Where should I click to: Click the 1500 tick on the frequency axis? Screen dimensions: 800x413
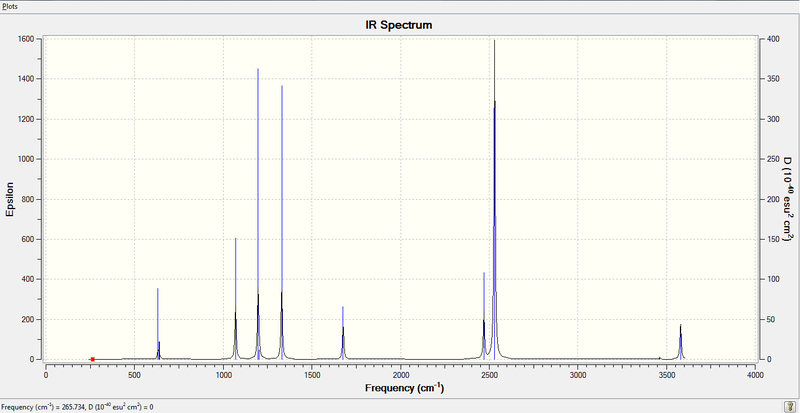312,375
